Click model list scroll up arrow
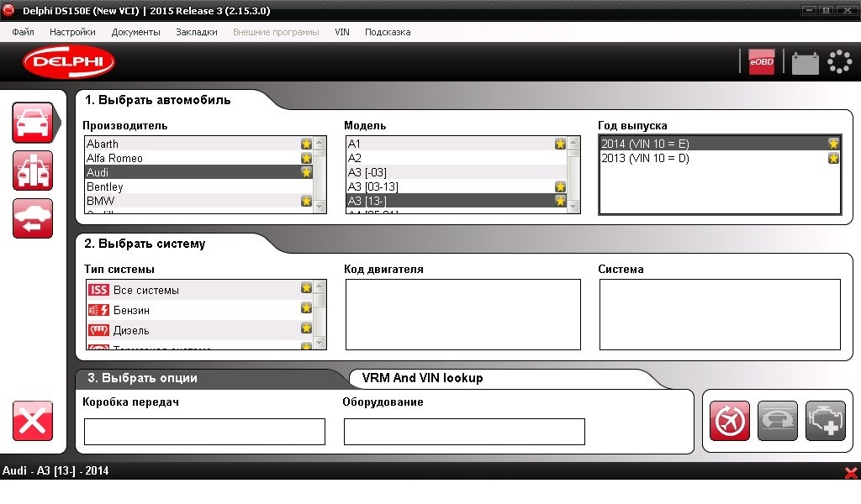 click(x=573, y=143)
